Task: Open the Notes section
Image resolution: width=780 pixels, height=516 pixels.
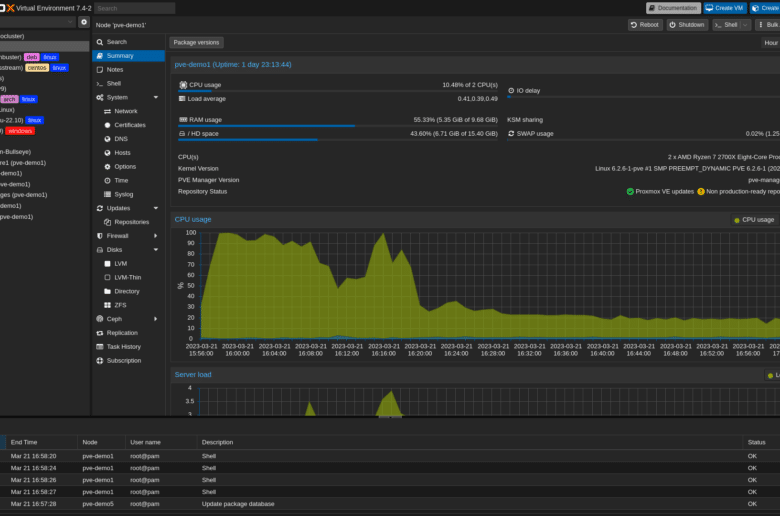Action: (x=128, y=70)
